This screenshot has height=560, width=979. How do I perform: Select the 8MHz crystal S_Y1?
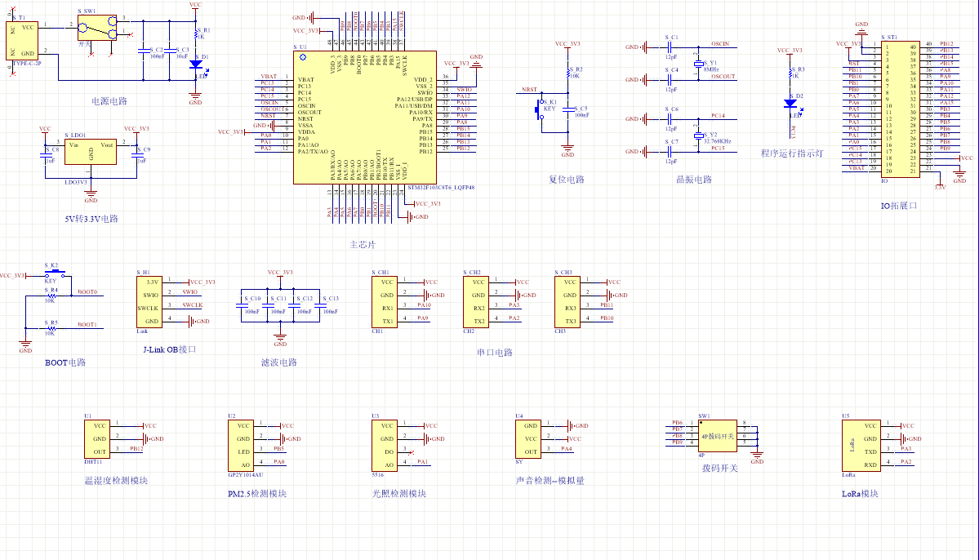(699, 64)
